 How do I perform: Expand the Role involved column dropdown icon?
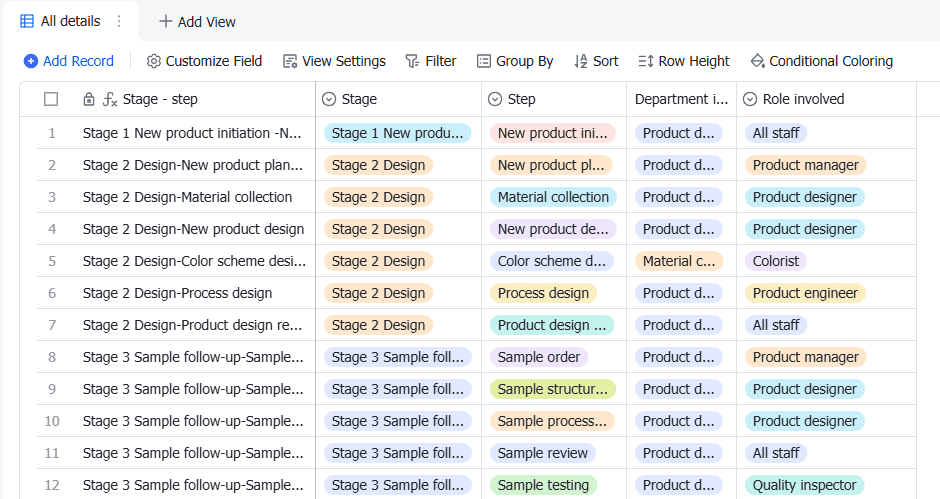coord(750,99)
